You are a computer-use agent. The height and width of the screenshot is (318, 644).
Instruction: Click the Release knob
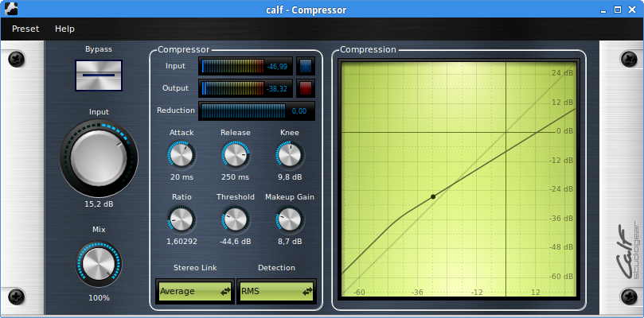236,156
